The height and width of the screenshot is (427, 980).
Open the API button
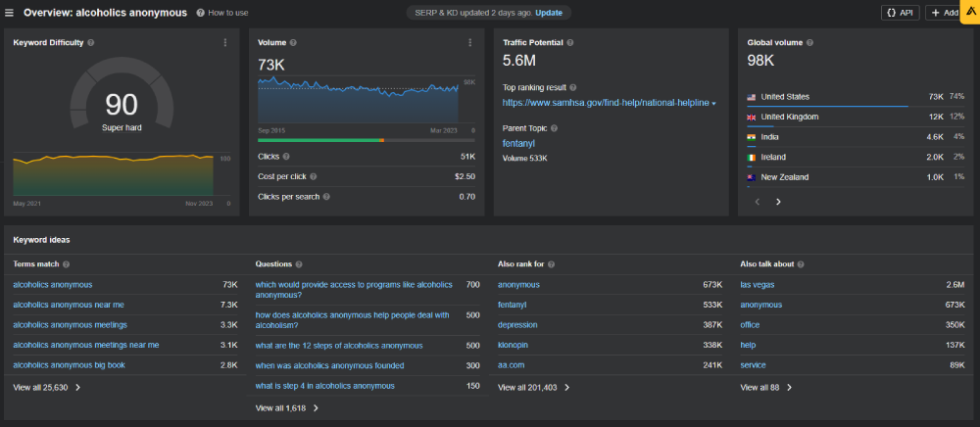900,13
